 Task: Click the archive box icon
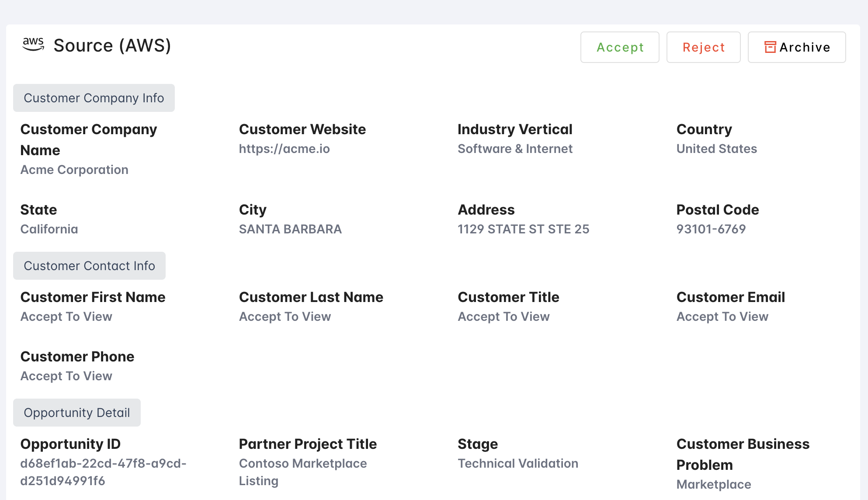tap(770, 47)
